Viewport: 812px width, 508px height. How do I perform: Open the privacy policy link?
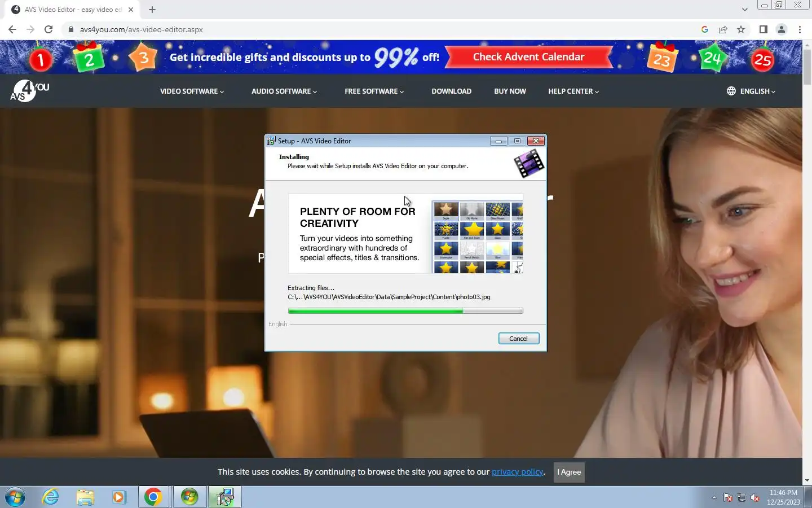[x=517, y=472]
